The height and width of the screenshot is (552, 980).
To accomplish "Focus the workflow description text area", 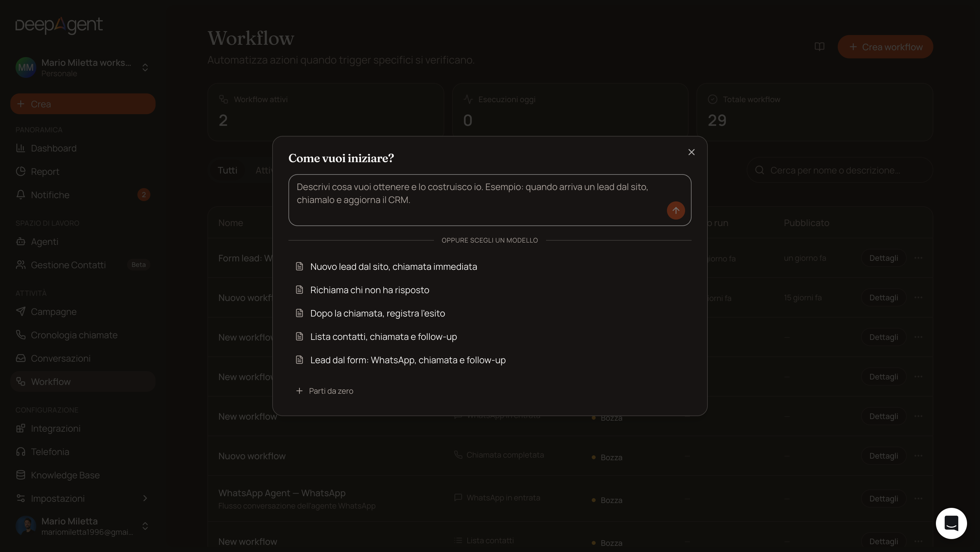I will click(x=490, y=200).
